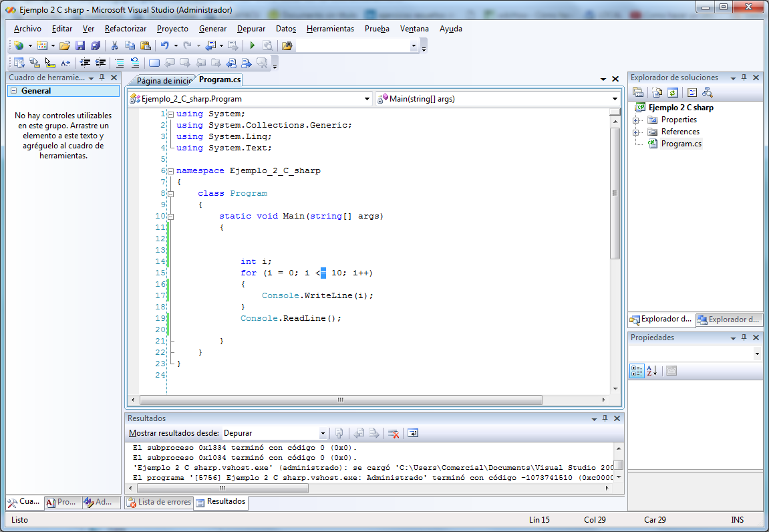Open the Herramientas menu
The width and height of the screenshot is (769, 532).
330,29
